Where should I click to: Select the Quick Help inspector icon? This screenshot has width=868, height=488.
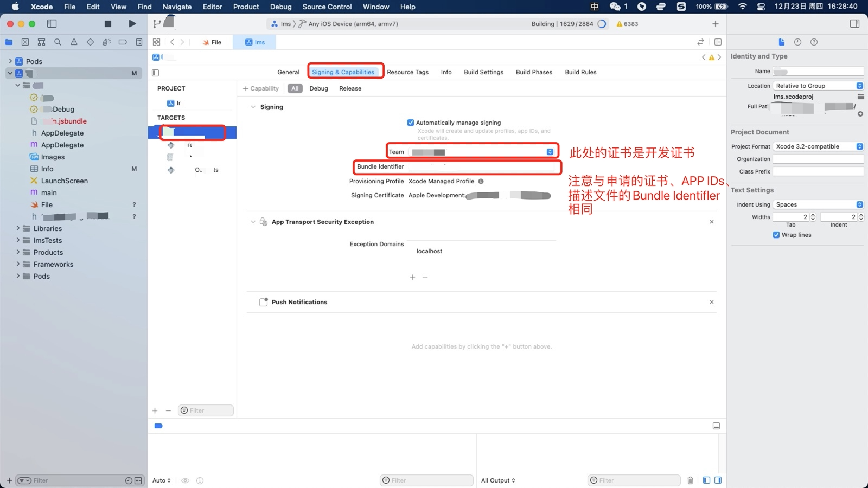coord(814,42)
